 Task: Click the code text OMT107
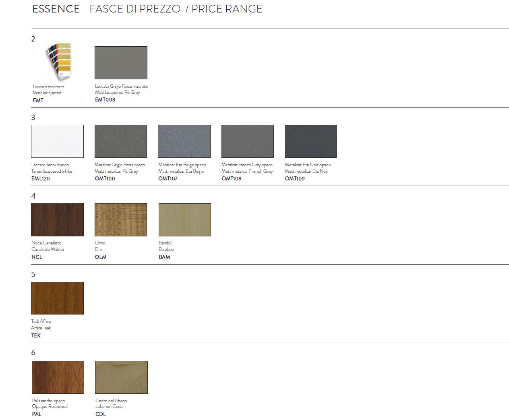[x=168, y=178]
